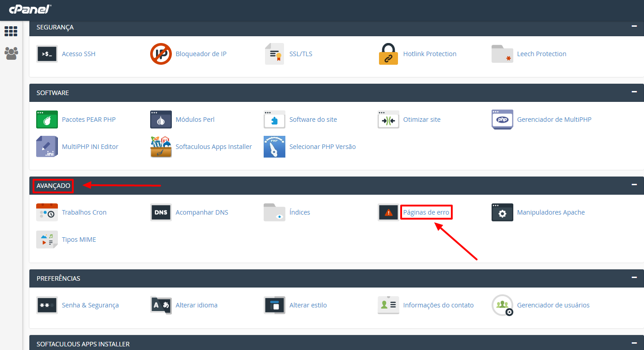Screen dimensions: 644x350
Task: Click the Otimizar site icon
Action: click(388, 120)
